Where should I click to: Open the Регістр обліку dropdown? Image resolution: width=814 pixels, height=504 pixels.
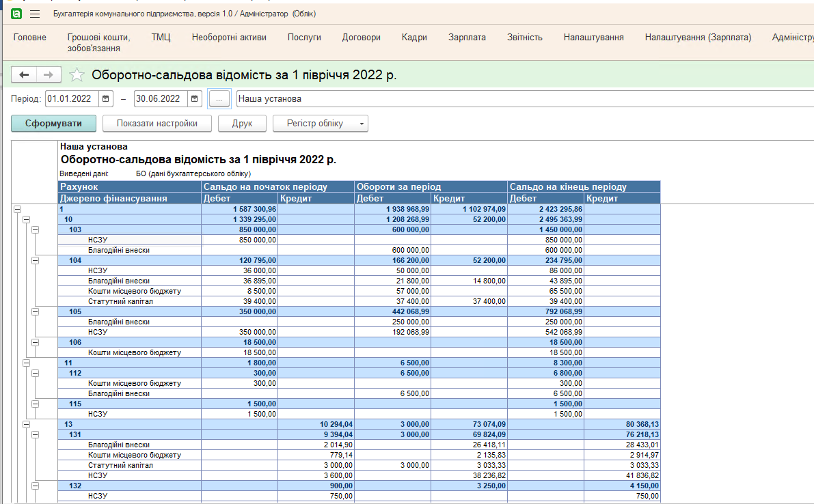click(320, 124)
